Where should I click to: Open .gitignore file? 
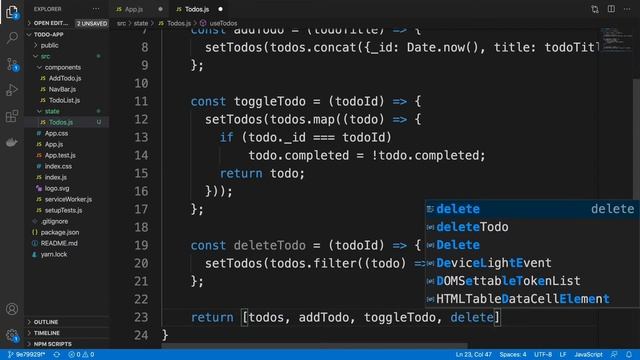point(54,222)
